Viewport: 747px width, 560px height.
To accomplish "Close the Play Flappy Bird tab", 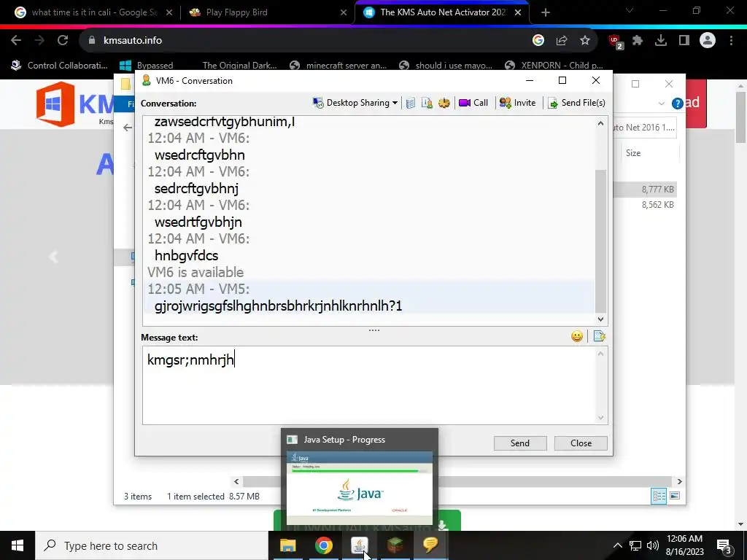I will (344, 13).
